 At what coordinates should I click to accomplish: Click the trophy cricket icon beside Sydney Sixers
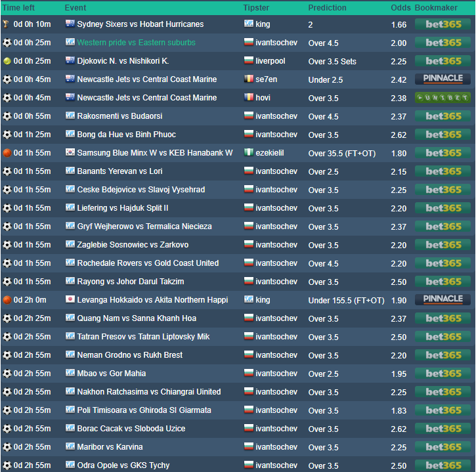(6, 24)
